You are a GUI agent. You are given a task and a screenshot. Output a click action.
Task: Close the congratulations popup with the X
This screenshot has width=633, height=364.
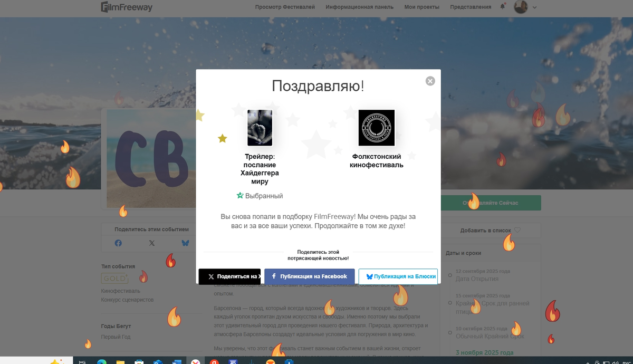(430, 81)
